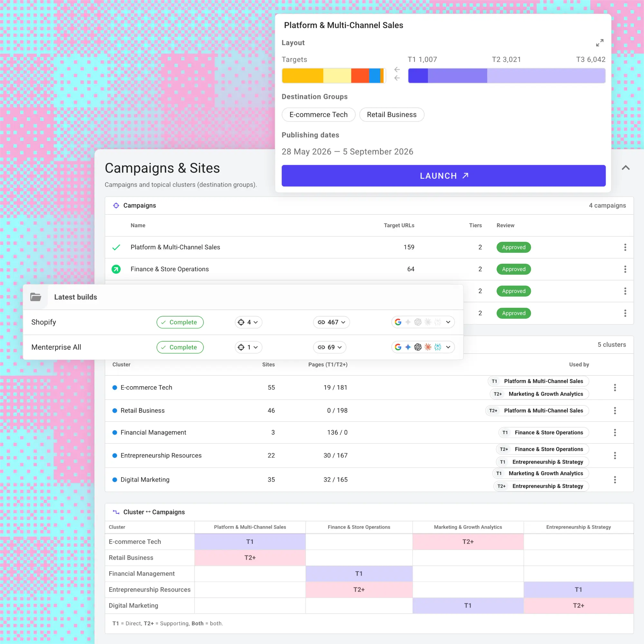644x644 pixels.
Task: Click the Campaigns crosshair icon
Action: coord(116,205)
